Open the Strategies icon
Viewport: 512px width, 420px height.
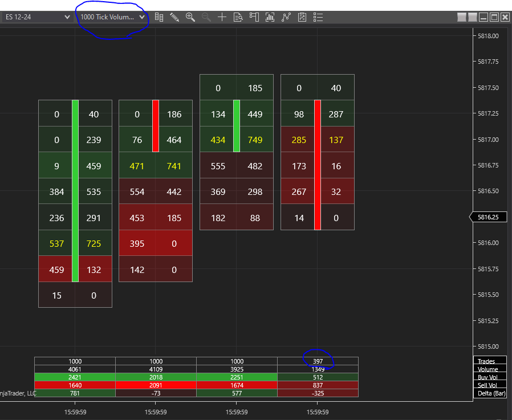pos(302,17)
